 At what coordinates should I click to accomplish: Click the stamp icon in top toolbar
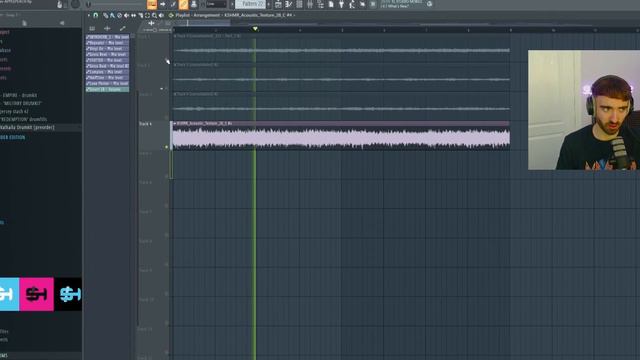pyautogui.click(x=194, y=4)
